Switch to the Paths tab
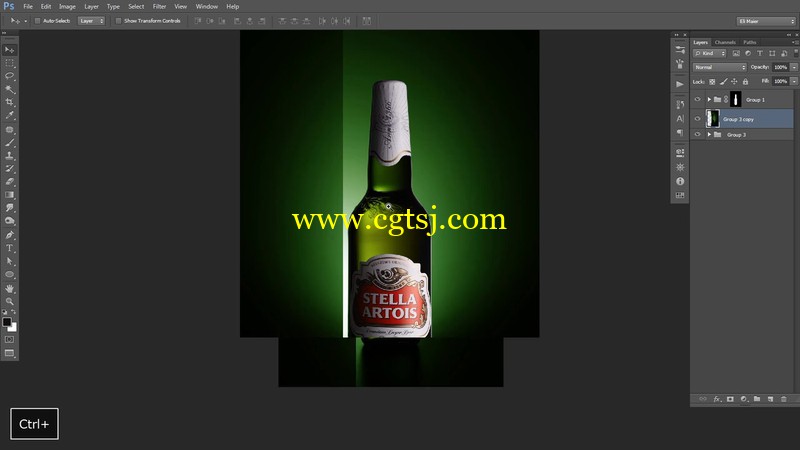The width and height of the screenshot is (800, 450). click(x=749, y=42)
